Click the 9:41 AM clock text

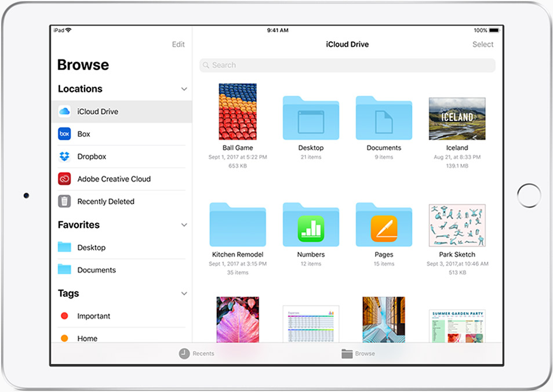pyautogui.click(x=278, y=30)
